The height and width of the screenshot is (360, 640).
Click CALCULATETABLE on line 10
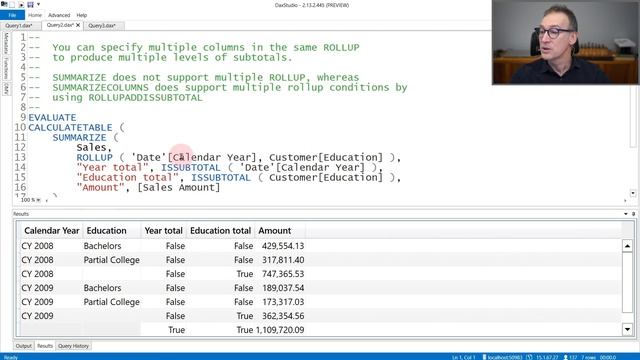pyautogui.click(x=70, y=127)
